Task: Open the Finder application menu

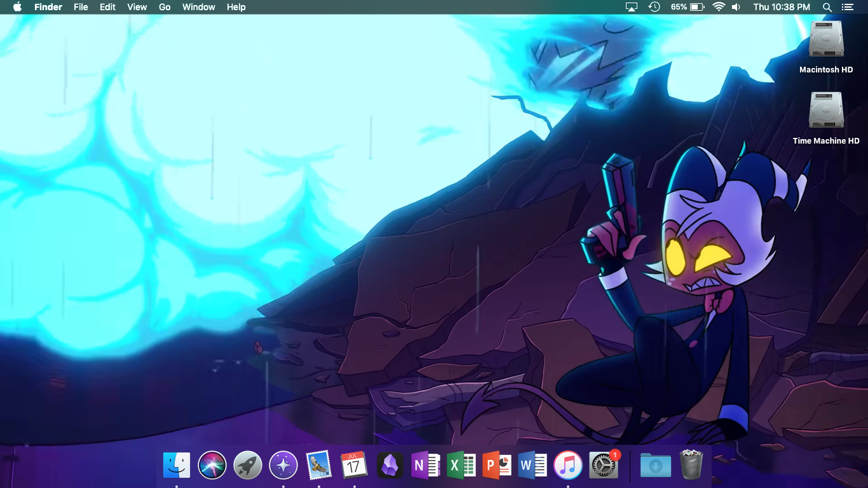Action: coord(48,7)
